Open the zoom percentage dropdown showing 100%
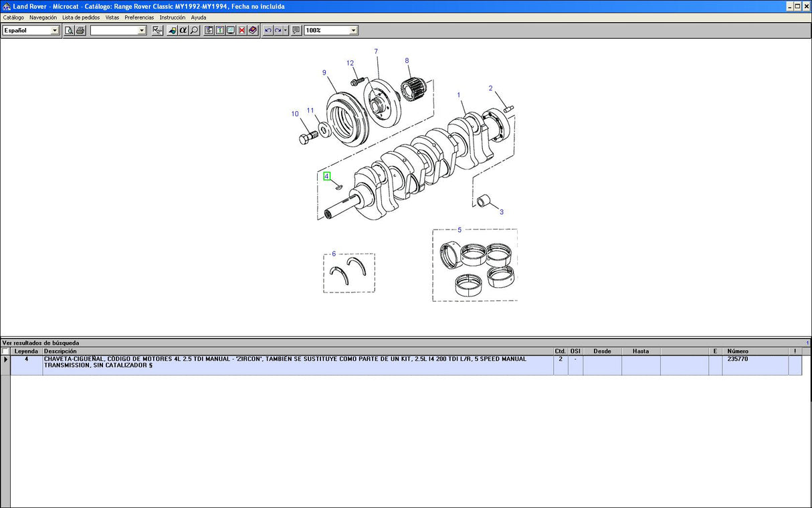This screenshot has height=508, width=812. (x=352, y=30)
